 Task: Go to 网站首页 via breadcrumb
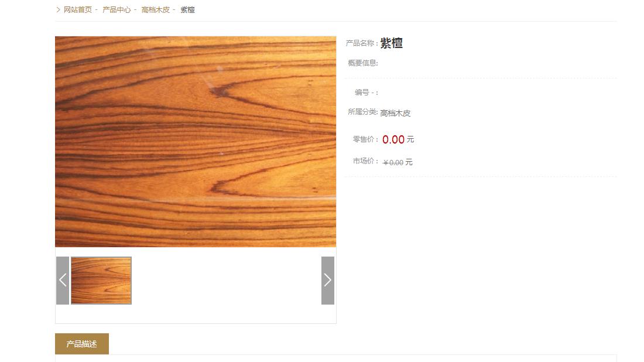pos(78,9)
